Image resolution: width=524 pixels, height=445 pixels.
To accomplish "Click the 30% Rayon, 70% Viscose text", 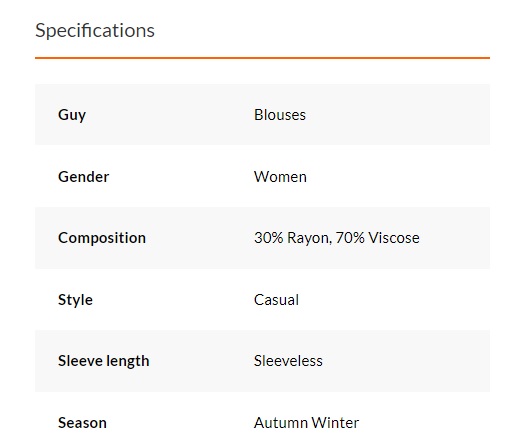I will [337, 238].
